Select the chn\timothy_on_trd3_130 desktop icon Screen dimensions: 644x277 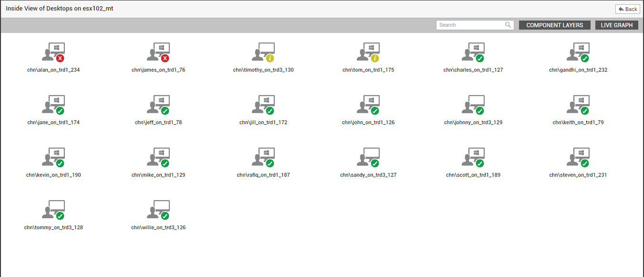pyautogui.click(x=263, y=53)
